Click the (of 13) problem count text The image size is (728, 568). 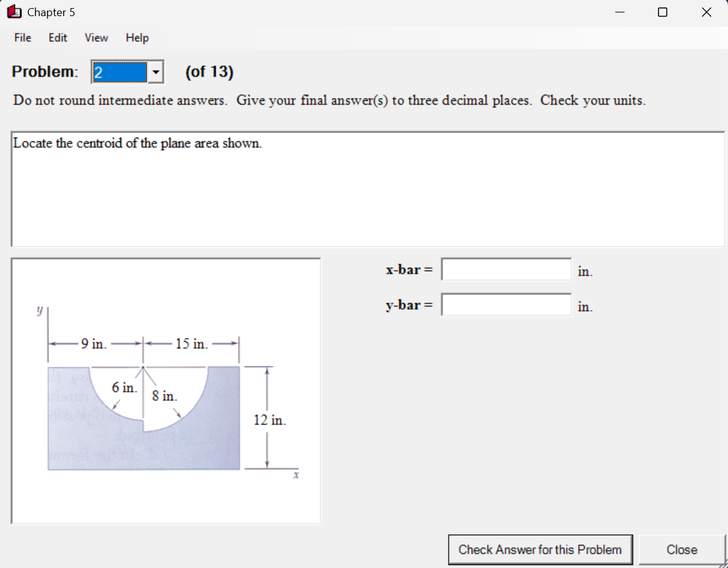click(209, 72)
